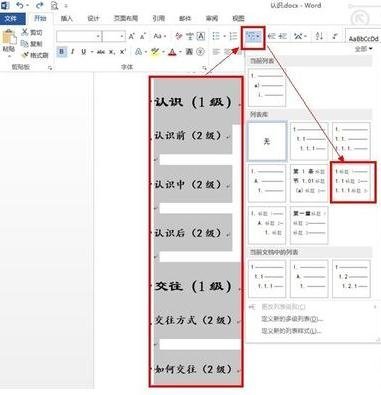Image resolution: width=381 pixels, height=395 pixels.
Task: Switch to the 页面布局 tab
Action: [126, 19]
